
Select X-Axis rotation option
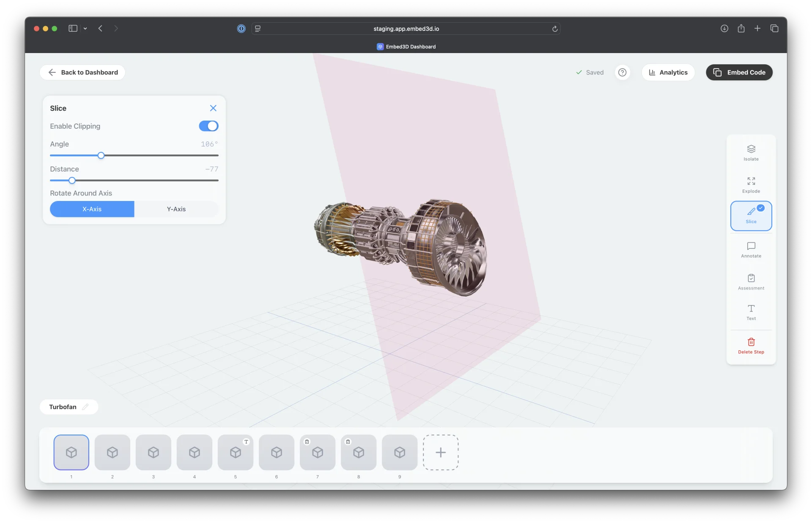tap(92, 209)
